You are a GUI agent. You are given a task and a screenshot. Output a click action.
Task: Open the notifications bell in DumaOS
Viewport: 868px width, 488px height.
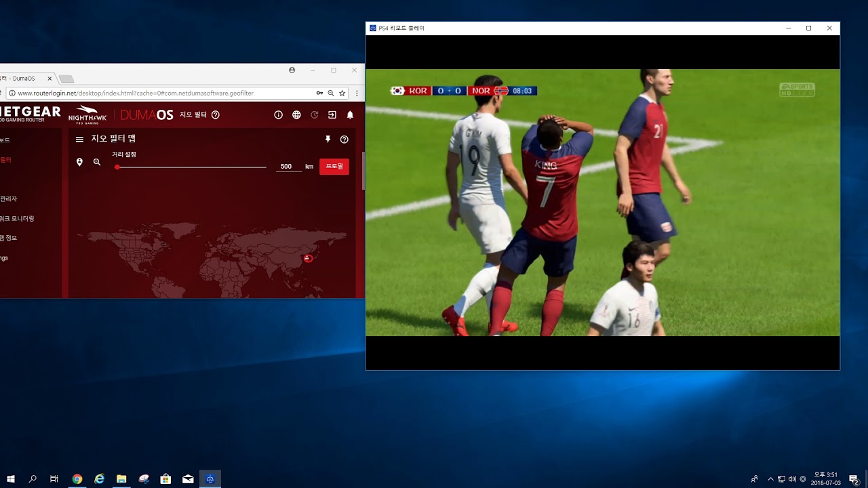point(350,115)
